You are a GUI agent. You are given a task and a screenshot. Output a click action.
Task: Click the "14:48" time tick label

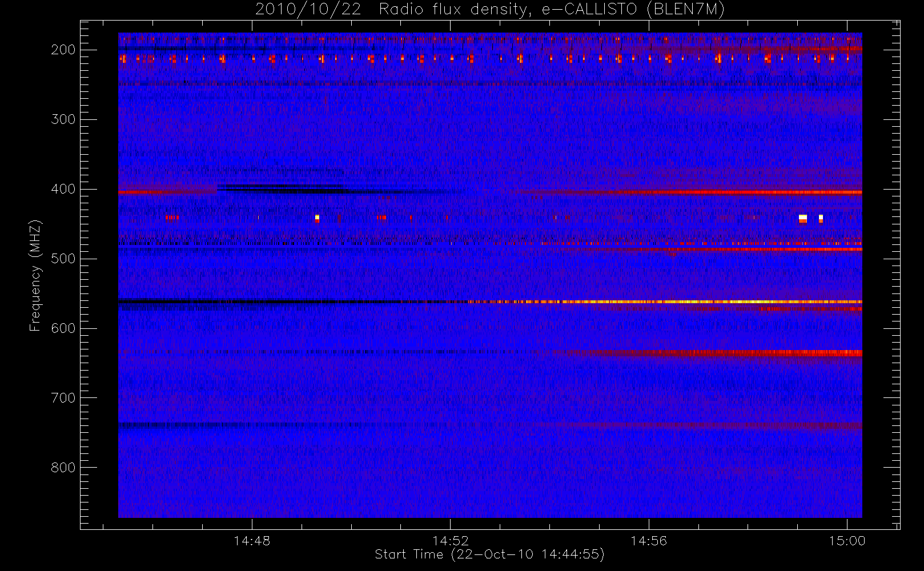[252, 541]
